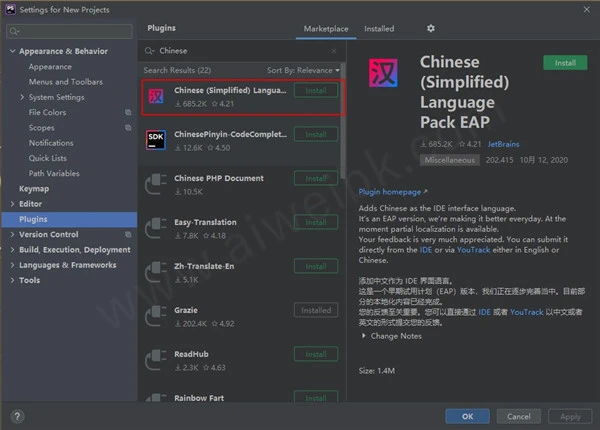This screenshot has height=430, width=600.
Task: Click the ReadHub plugin icon
Action: (156, 360)
